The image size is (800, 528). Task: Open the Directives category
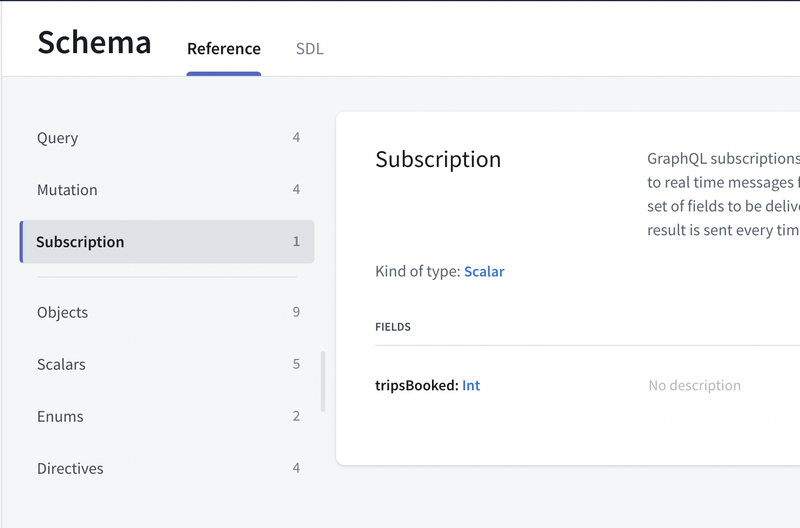tap(70, 468)
